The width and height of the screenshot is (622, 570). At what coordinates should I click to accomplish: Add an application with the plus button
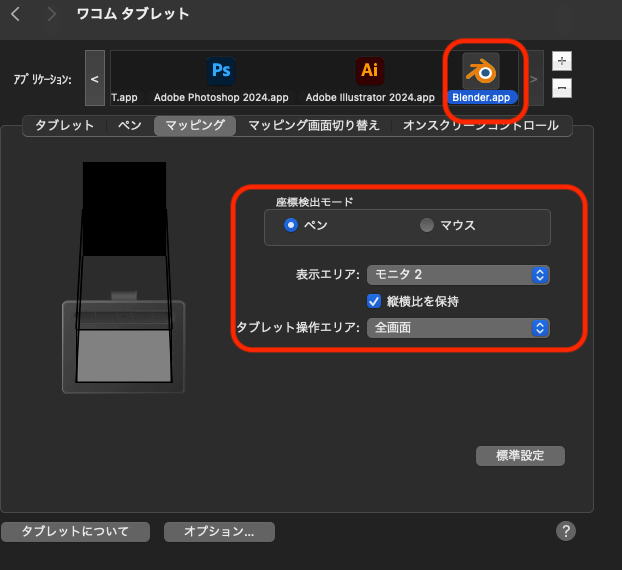point(562,61)
